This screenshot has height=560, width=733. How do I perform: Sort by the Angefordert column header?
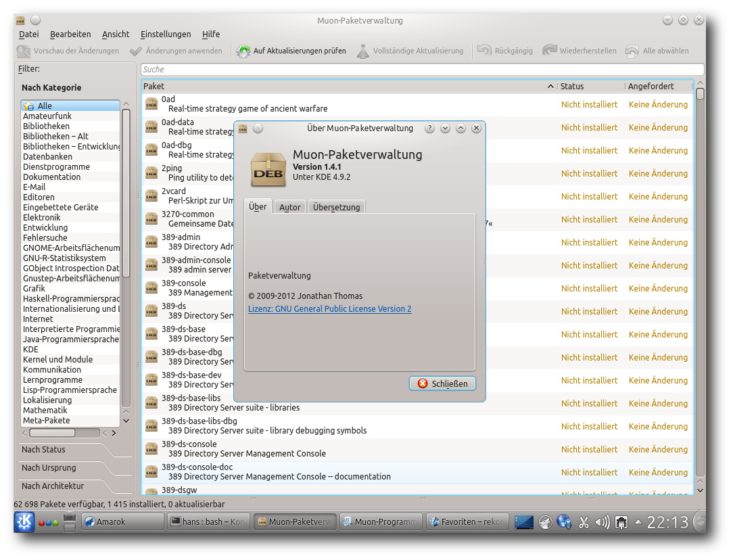pos(659,86)
